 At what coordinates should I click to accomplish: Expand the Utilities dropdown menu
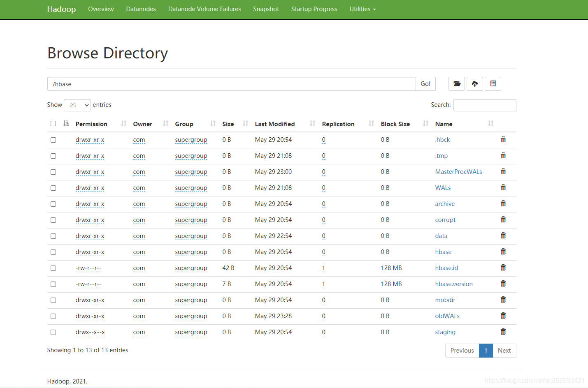click(x=363, y=9)
